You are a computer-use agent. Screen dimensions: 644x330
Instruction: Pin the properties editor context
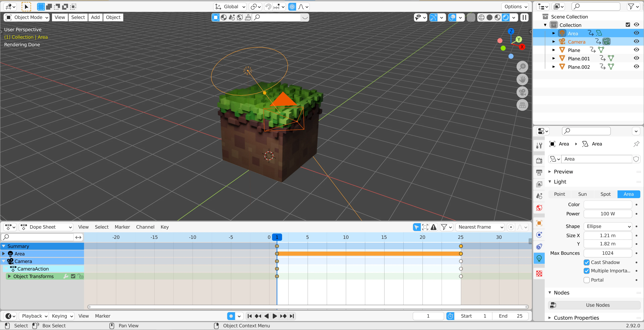(x=636, y=144)
